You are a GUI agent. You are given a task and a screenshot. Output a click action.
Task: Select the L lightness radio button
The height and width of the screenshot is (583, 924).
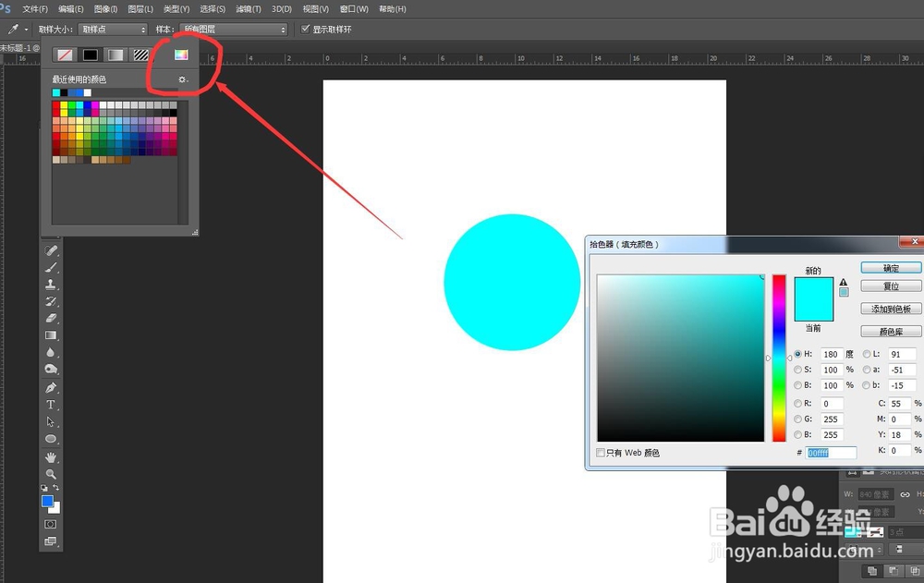point(867,354)
